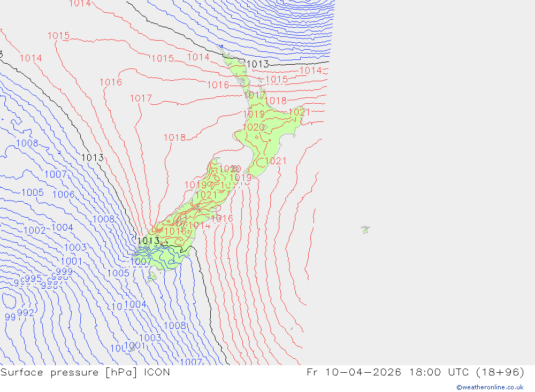
Task: Click the blue 1006 isobar label
Action: 64,195
